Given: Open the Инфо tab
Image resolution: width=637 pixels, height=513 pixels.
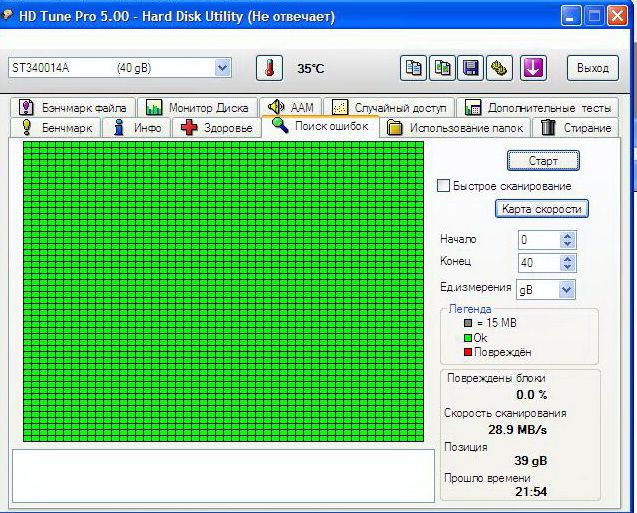Looking at the screenshot, I should coord(136,128).
